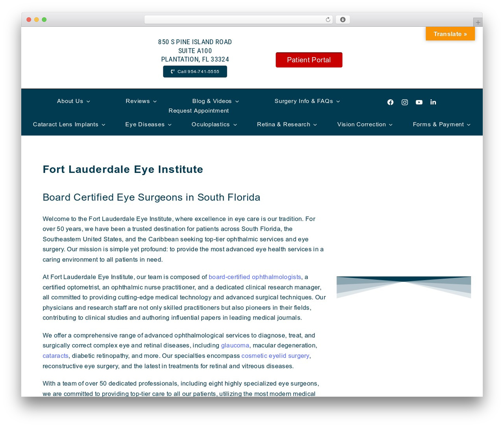Click the browser reload icon

[328, 20]
